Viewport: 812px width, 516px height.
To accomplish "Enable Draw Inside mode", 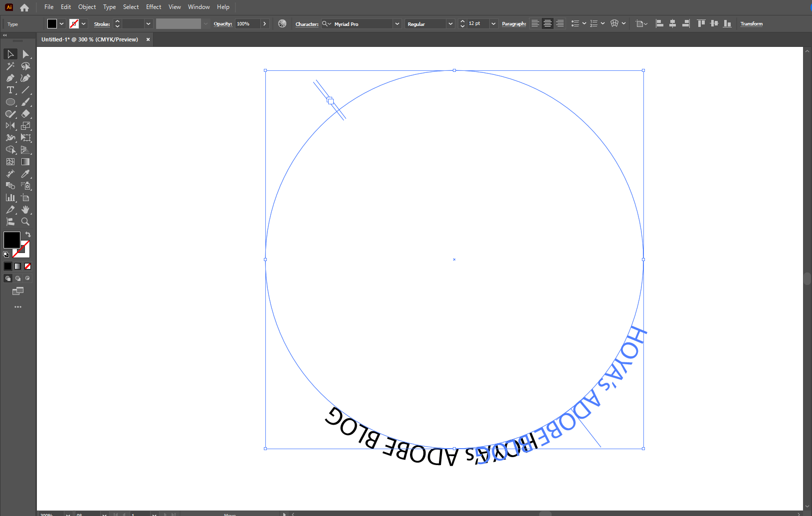I will tap(27, 278).
